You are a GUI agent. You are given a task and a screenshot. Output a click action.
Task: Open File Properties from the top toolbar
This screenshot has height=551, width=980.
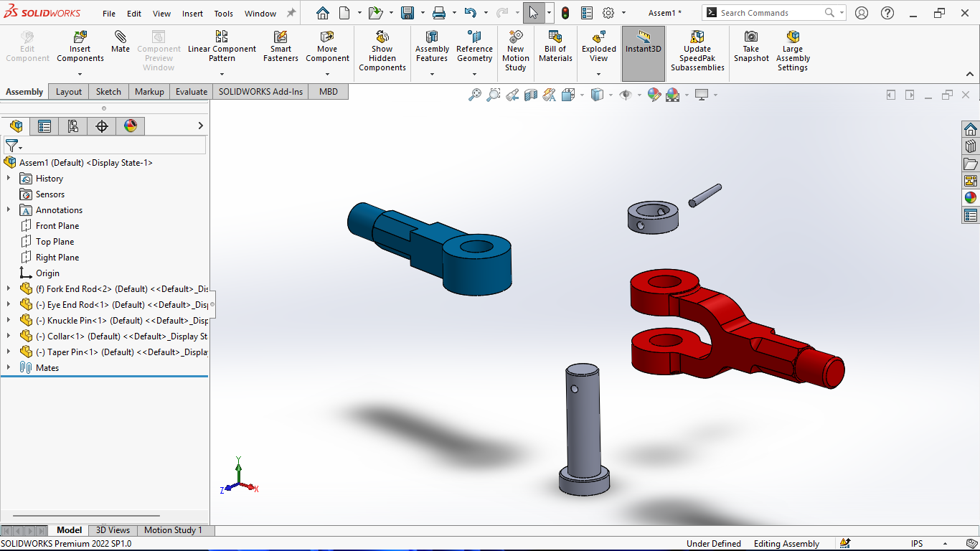click(587, 13)
